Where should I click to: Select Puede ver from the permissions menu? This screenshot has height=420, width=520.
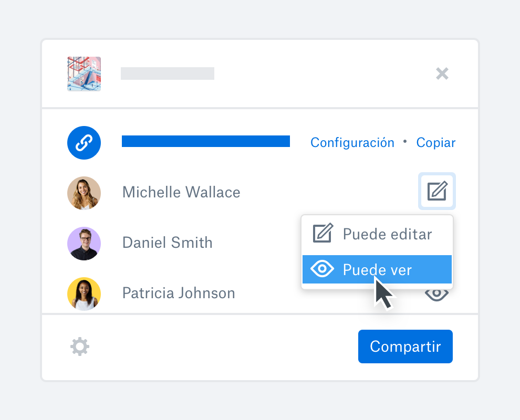coord(377,269)
